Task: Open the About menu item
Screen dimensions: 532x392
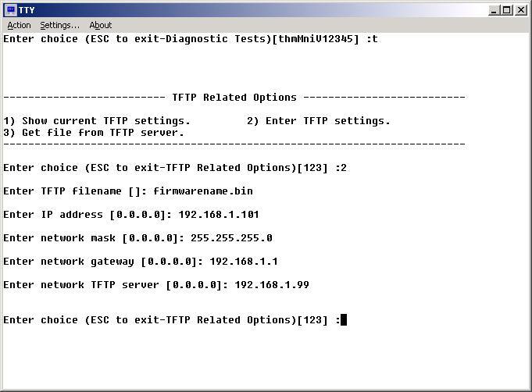Action: 100,25
